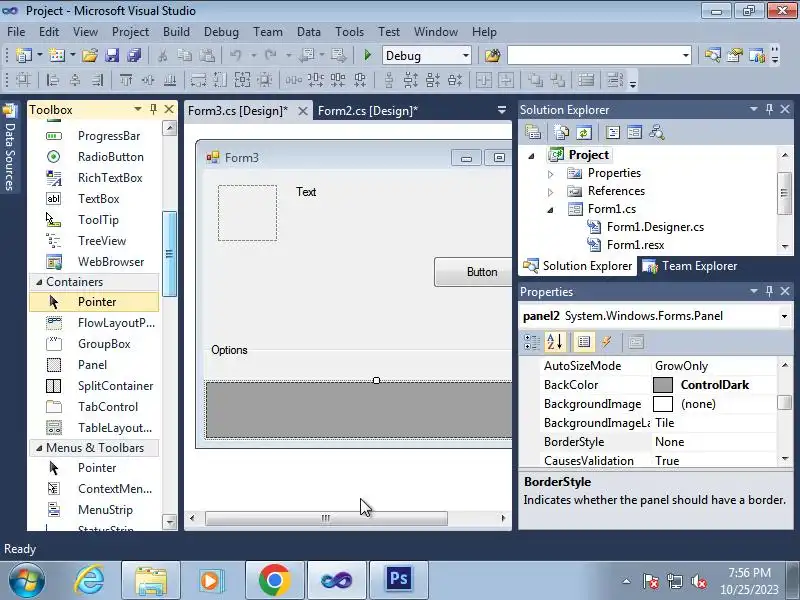
Task: Open the Build menu
Action: (x=176, y=32)
